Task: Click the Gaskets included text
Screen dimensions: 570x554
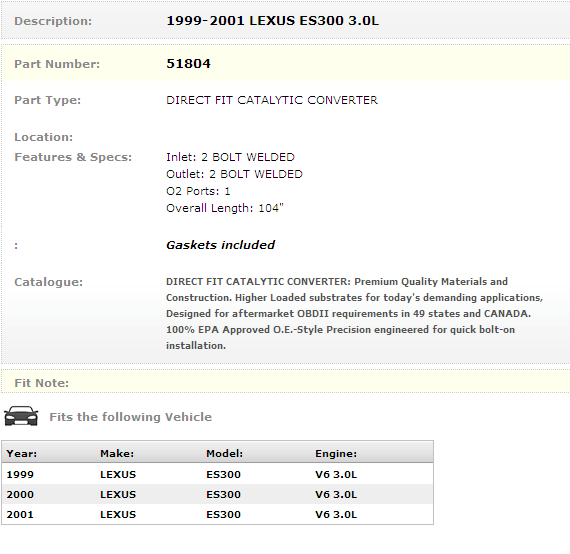Action: [220, 245]
